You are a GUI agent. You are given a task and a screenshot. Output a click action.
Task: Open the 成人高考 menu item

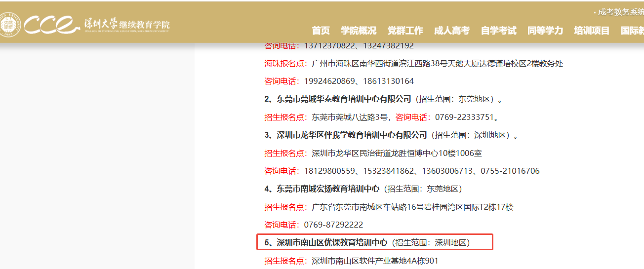coord(452,31)
